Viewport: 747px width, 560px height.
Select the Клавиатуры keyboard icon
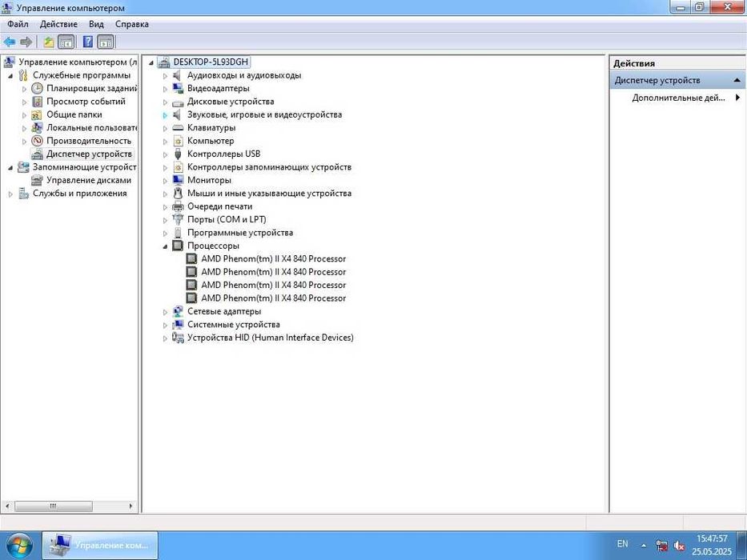[177, 128]
